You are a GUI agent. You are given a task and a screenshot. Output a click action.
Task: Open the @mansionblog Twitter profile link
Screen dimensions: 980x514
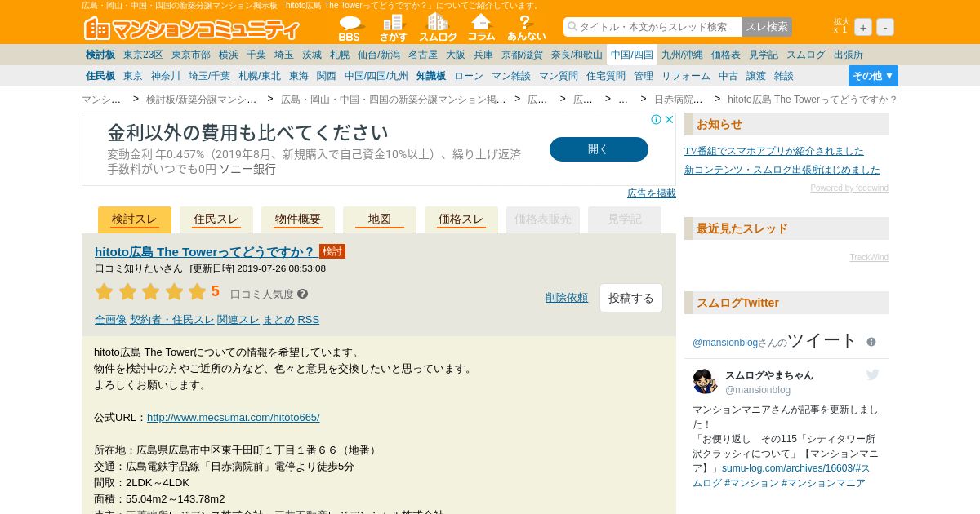(x=725, y=343)
